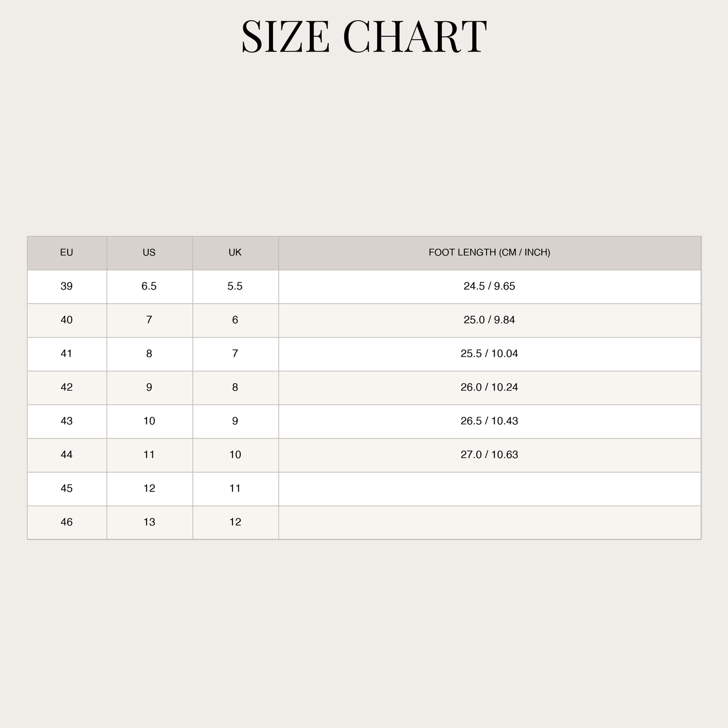
Task: Select the EU column header
Action: 67,253
